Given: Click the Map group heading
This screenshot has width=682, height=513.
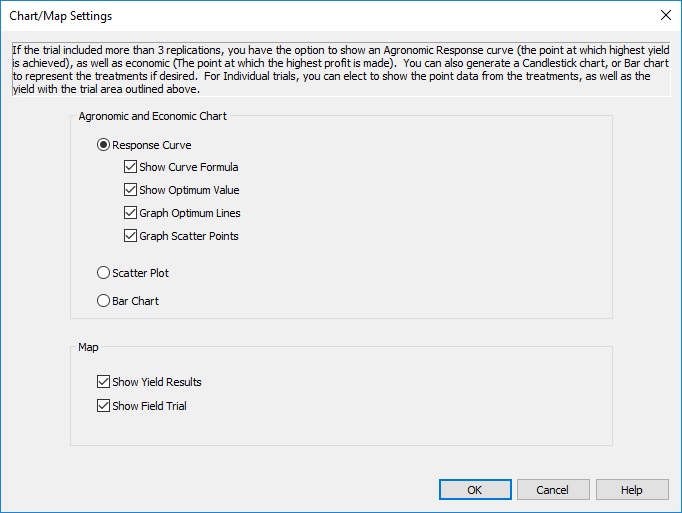Looking at the screenshot, I should click(88, 348).
